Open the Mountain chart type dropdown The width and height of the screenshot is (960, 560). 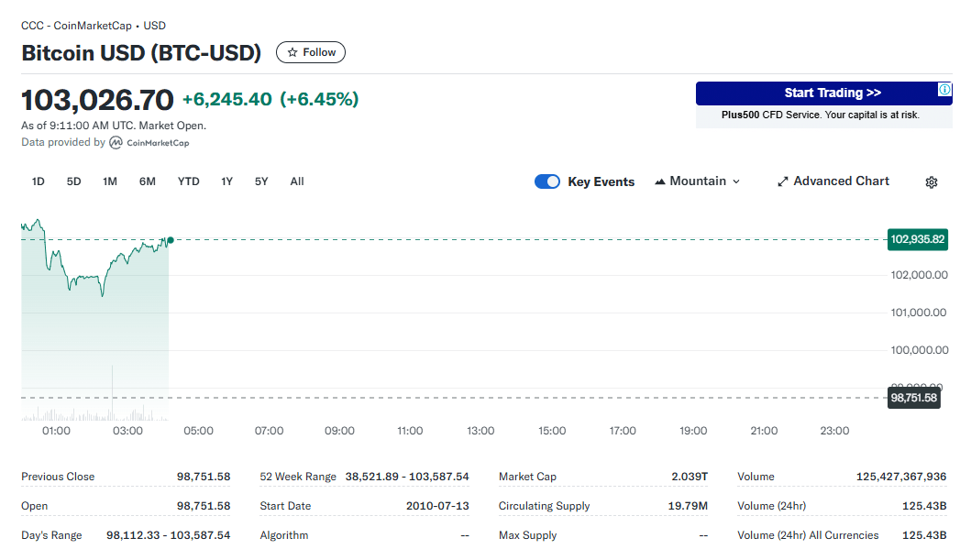(698, 181)
